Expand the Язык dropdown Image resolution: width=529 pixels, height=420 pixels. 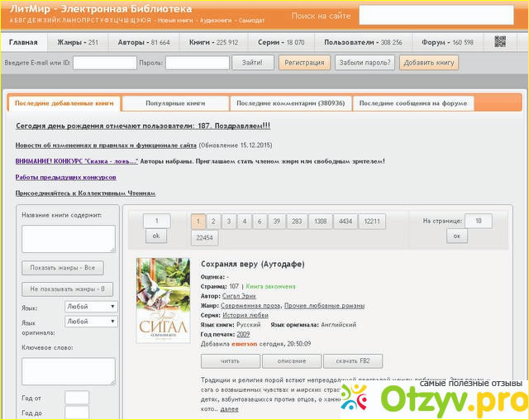coord(91,307)
